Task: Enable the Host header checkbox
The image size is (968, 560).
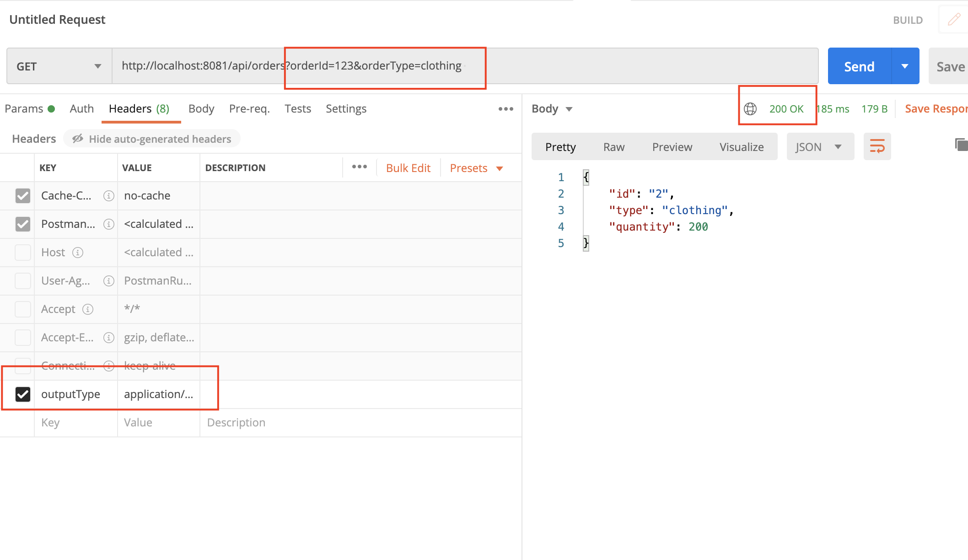Action: click(x=22, y=253)
